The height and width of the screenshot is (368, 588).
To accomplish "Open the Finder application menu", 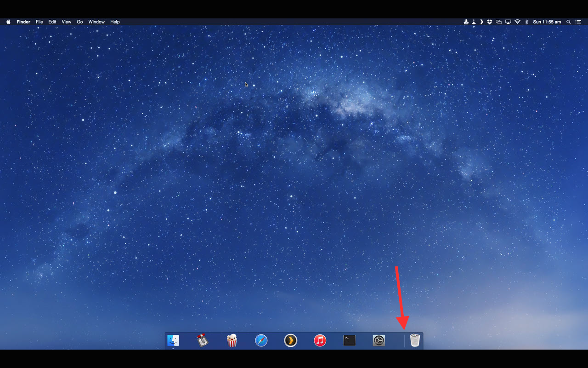I will [x=23, y=22].
